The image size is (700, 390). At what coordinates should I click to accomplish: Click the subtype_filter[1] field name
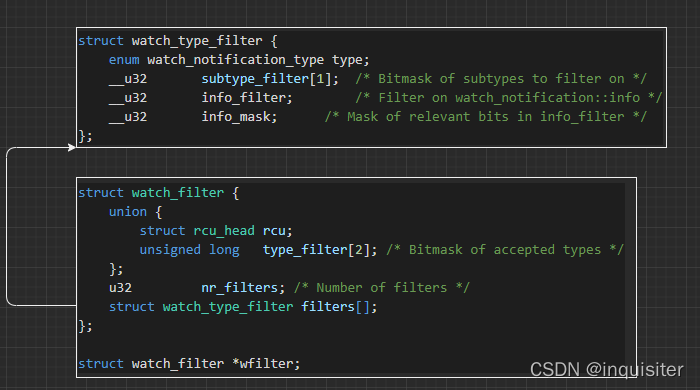269,79
